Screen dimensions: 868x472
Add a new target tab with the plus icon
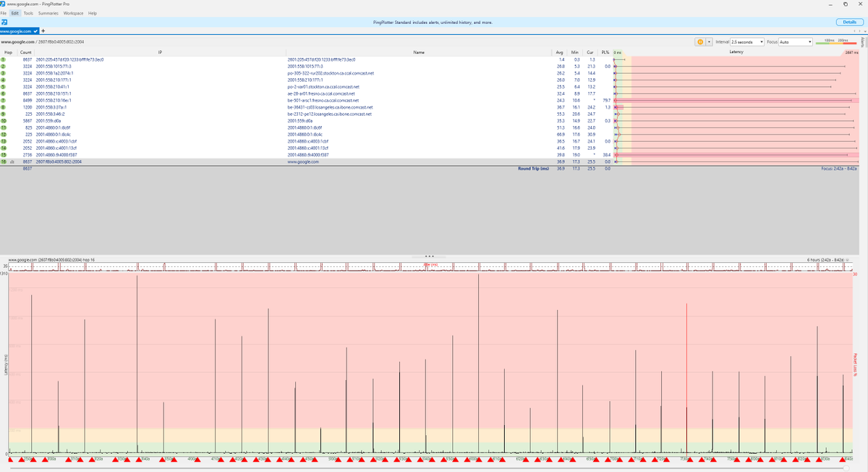43,31
